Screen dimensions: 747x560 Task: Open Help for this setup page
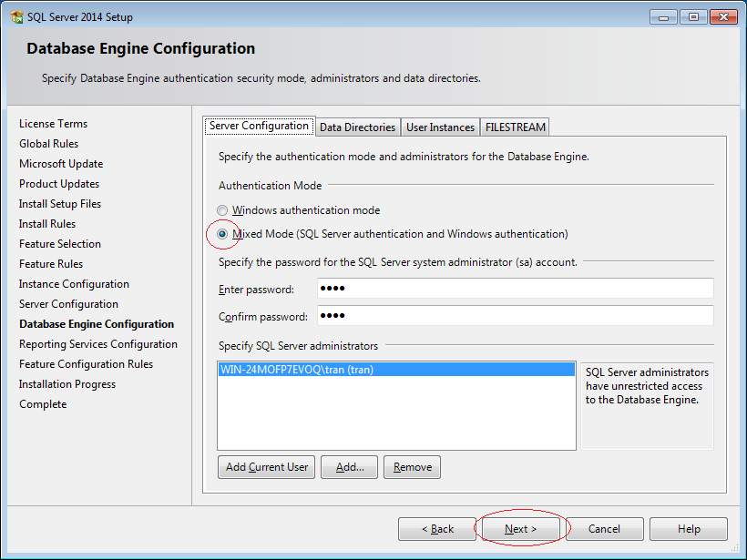pos(689,529)
